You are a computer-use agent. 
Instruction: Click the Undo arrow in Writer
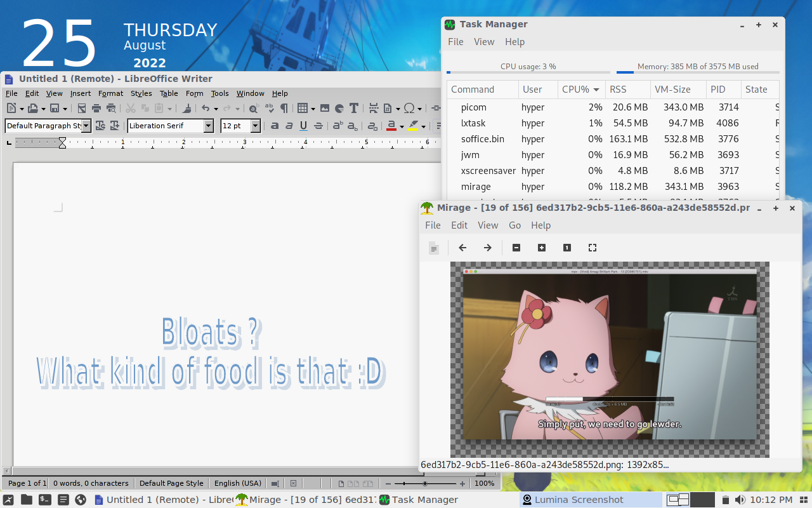206,109
